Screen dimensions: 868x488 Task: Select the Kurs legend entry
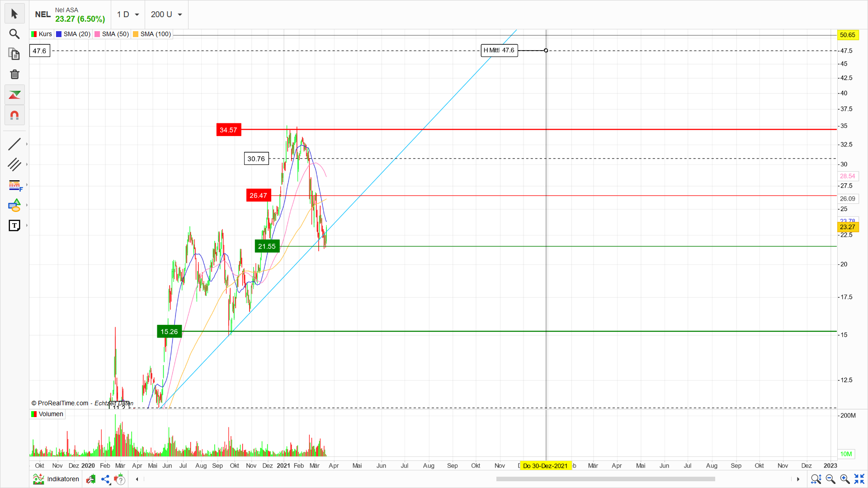click(41, 34)
